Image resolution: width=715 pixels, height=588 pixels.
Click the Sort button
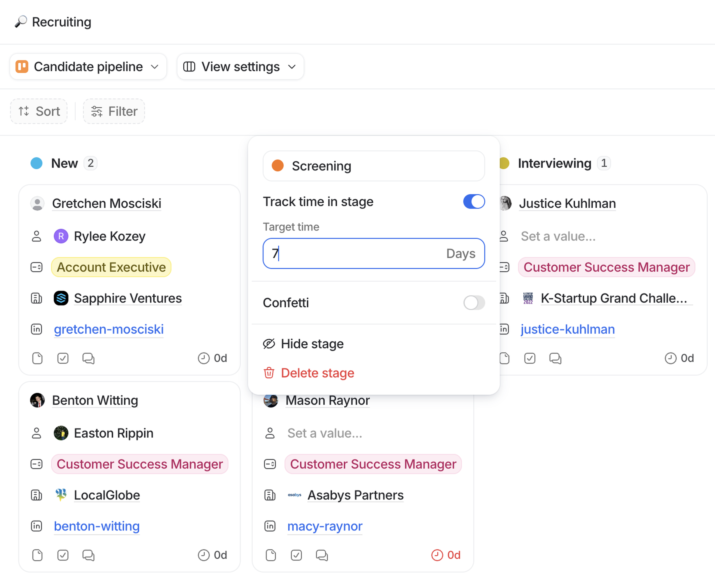tap(39, 111)
